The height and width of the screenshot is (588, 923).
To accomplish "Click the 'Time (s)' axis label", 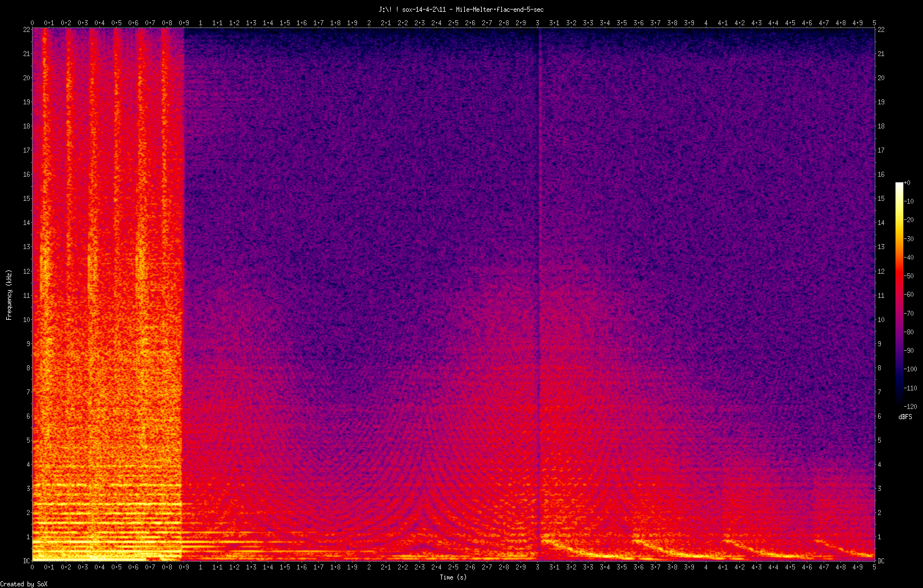I will 453,577.
